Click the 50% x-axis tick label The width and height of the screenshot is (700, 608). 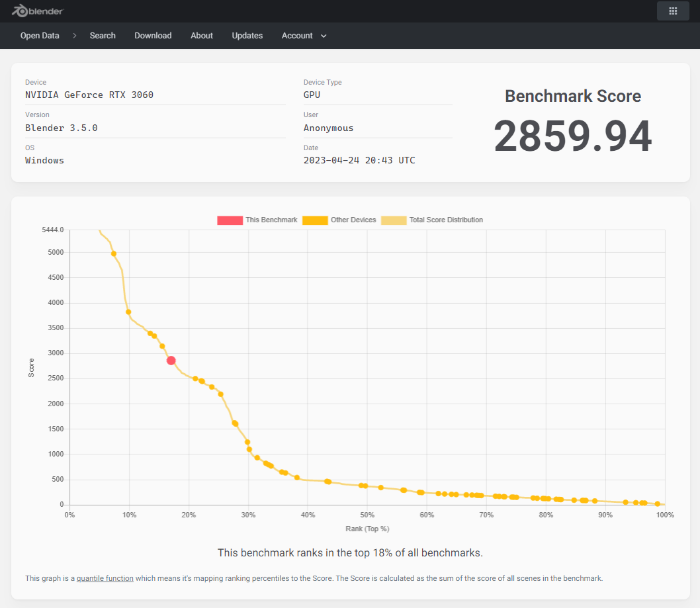[x=367, y=515]
